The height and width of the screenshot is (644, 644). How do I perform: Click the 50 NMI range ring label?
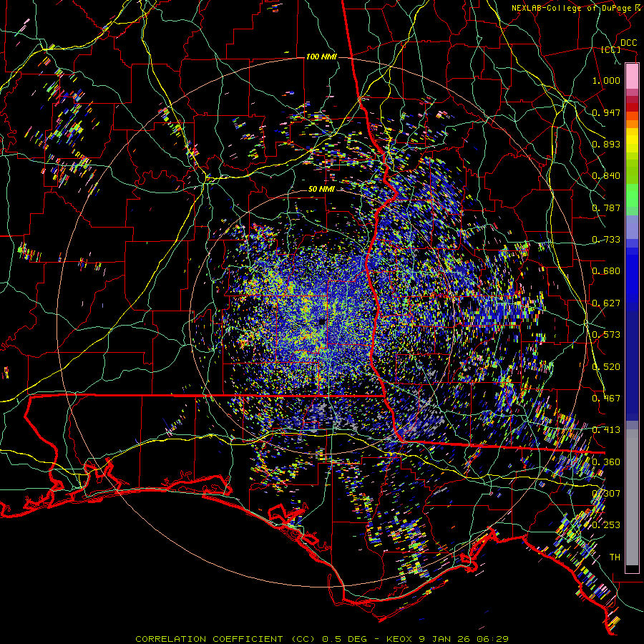(x=321, y=190)
